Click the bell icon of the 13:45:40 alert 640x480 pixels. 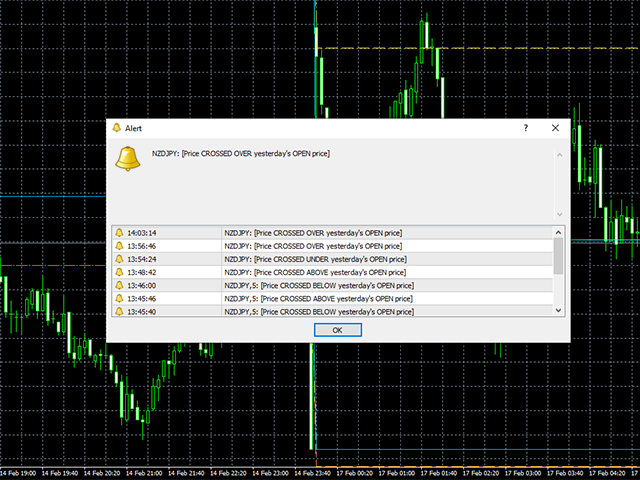click(119, 311)
